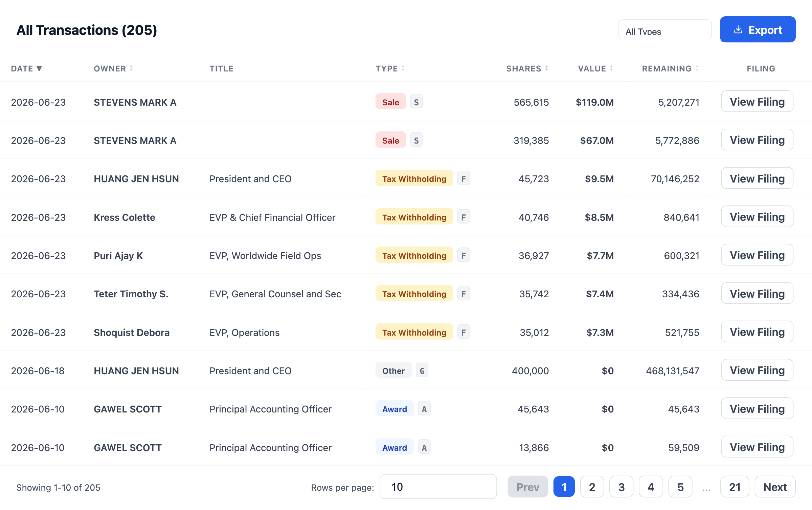Click the title EVP, Worldwide Field Ops
This screenshot has width=812, height=510.
pyautogui.click(x=265, y=255)
